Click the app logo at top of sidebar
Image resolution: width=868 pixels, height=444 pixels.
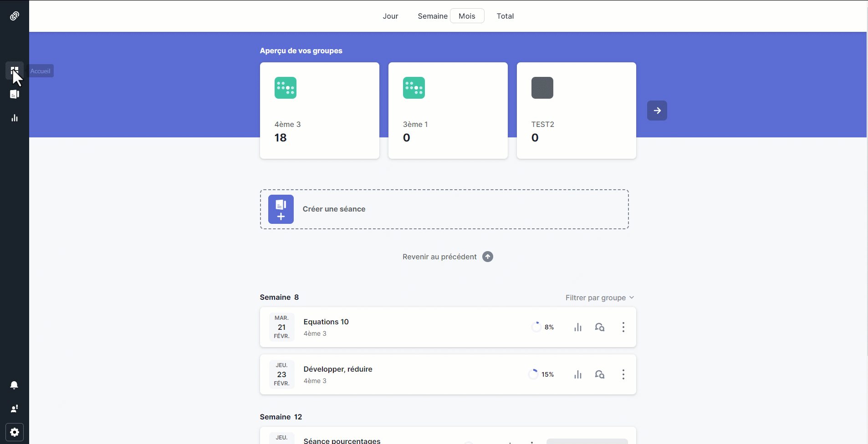coord(15,16)
